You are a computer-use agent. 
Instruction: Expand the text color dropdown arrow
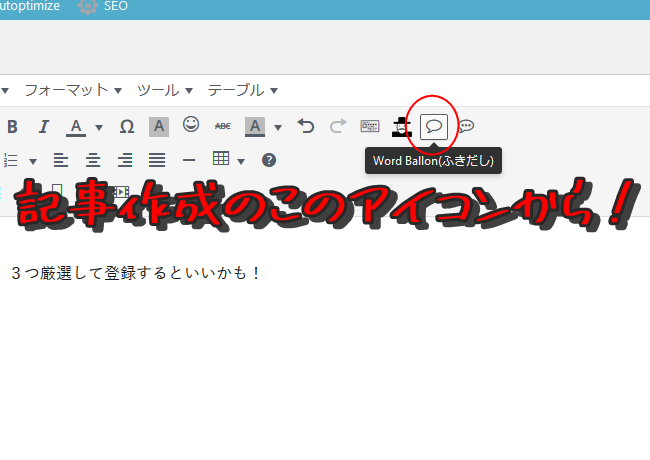tap(99, 128)
